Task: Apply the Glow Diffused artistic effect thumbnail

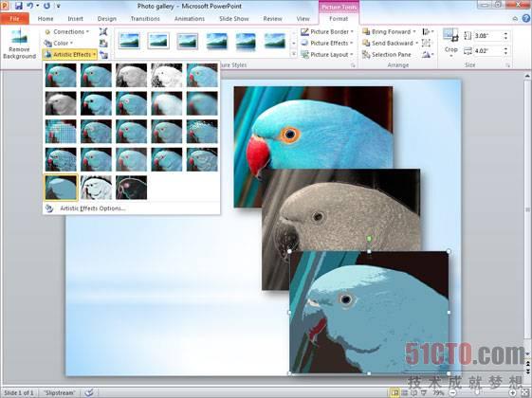Action: tap(167, 103)
